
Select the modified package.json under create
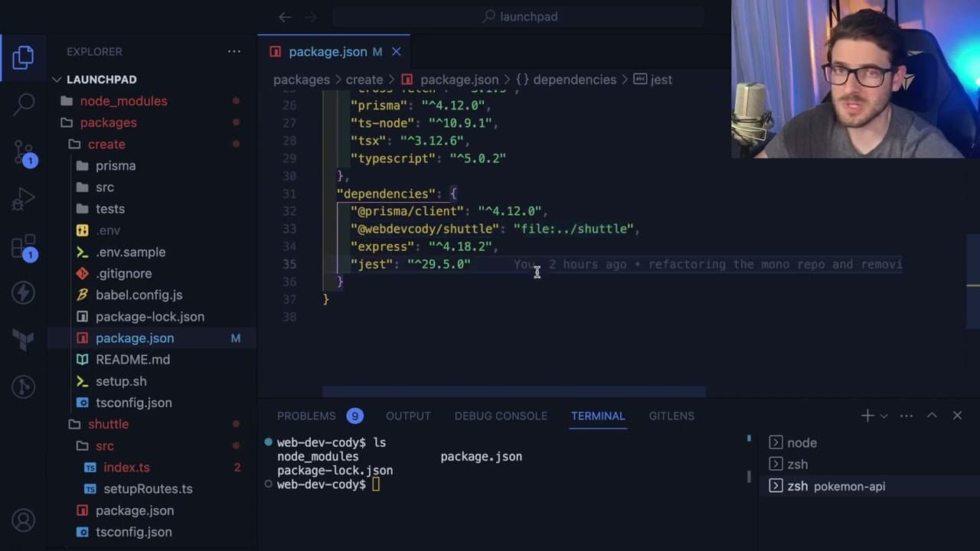point(152,337)
